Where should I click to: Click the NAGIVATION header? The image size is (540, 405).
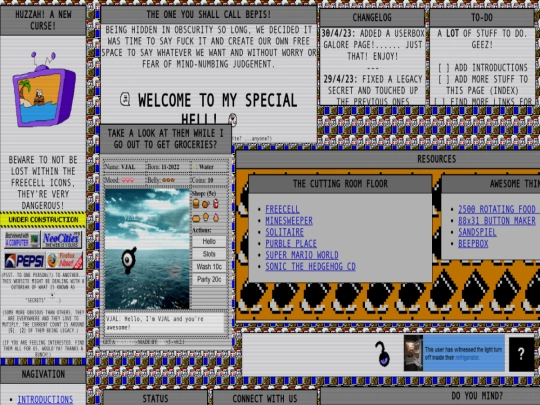click(x=43, y=374)
